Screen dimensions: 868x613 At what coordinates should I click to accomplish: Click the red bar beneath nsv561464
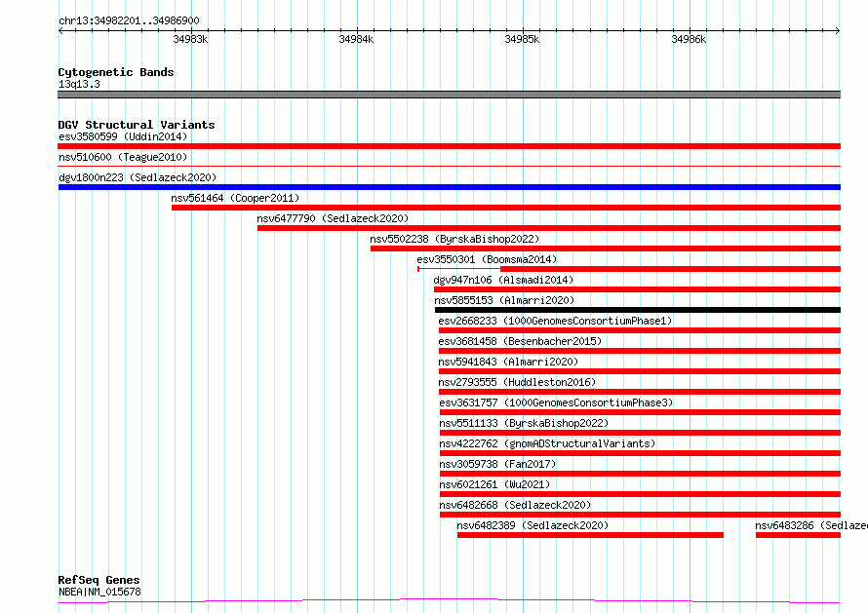[x=506, y=208]
